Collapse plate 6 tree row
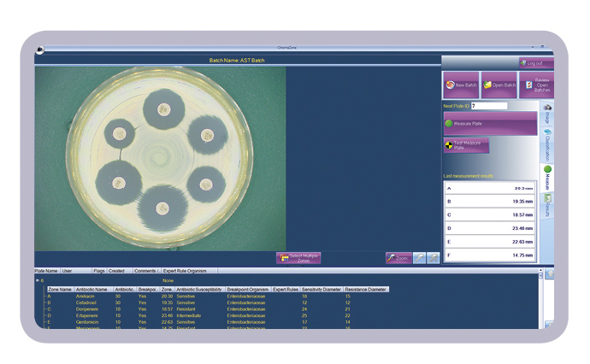Image resolution: width=590 pixels, height=364 pixels. tap(37, 279)
